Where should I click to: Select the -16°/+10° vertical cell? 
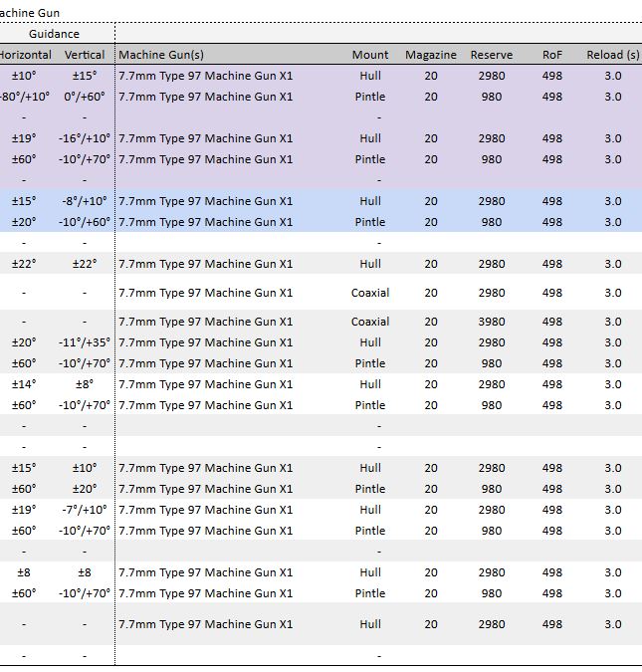[x=85, y=138]
